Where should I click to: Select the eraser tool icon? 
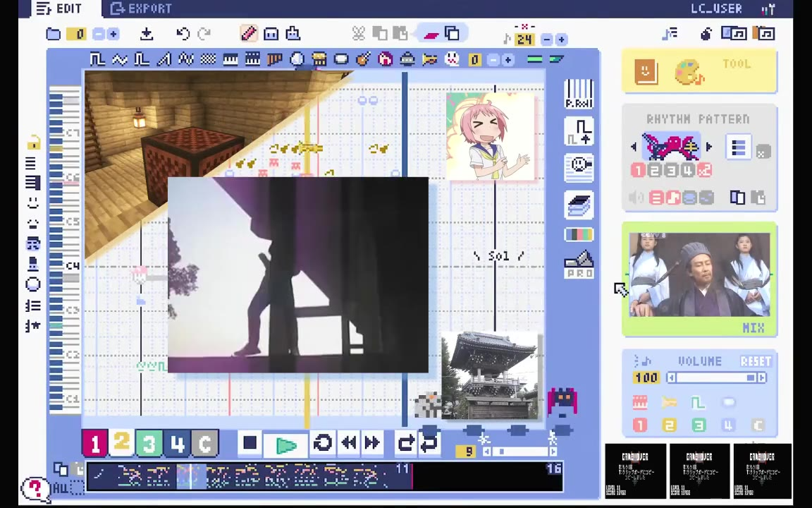(x=431, y=34)
